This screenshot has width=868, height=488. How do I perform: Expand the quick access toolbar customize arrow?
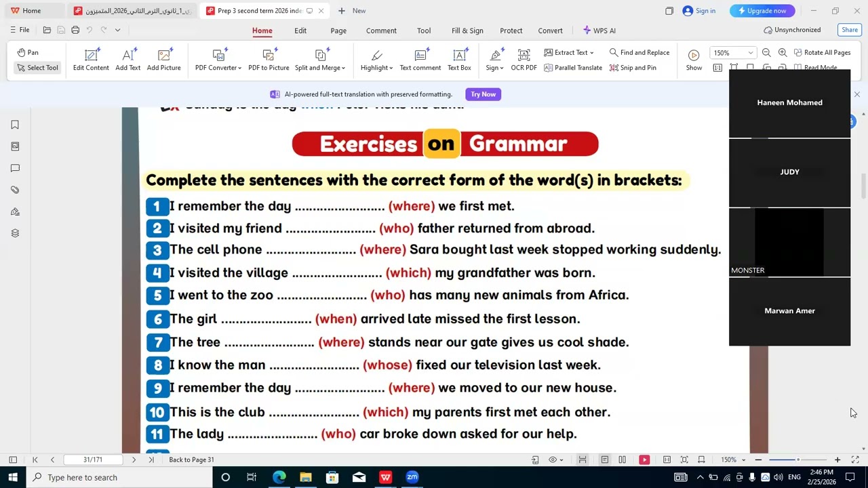coord(117,30)
